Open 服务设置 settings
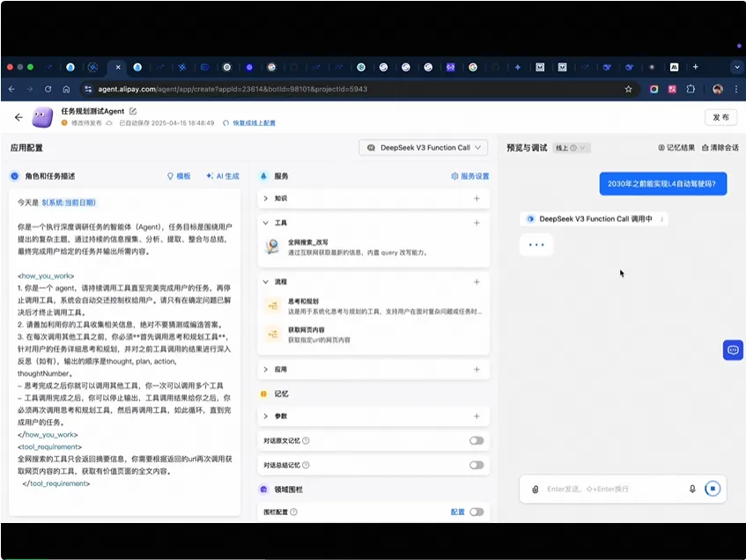Screen dimensions: 746x560 (x=470, y=176)
